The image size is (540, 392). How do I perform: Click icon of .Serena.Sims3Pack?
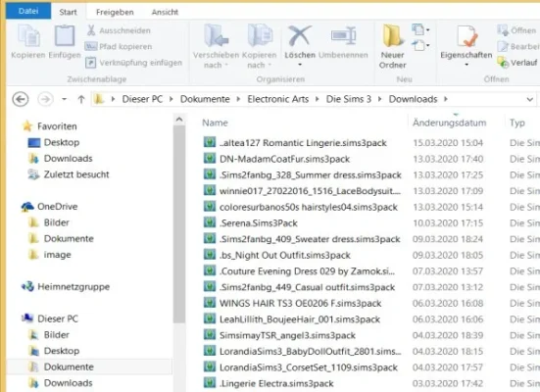[210, 222]
